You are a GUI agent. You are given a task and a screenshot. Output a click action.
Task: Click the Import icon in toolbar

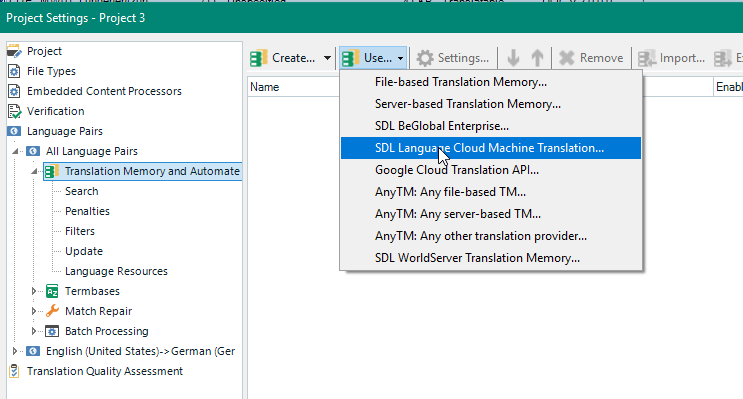pyautogui.click(x=646, y=58)
